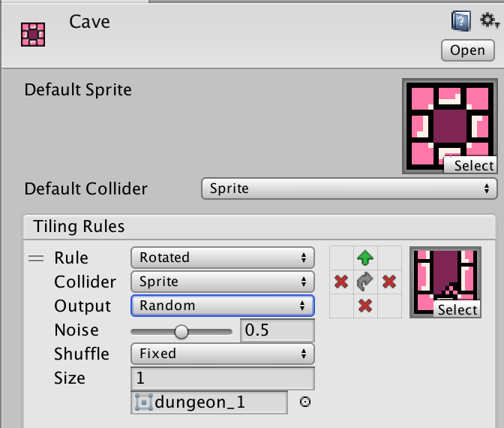
Task: Toggle the right red X rule cell
Action: (389, 282)
